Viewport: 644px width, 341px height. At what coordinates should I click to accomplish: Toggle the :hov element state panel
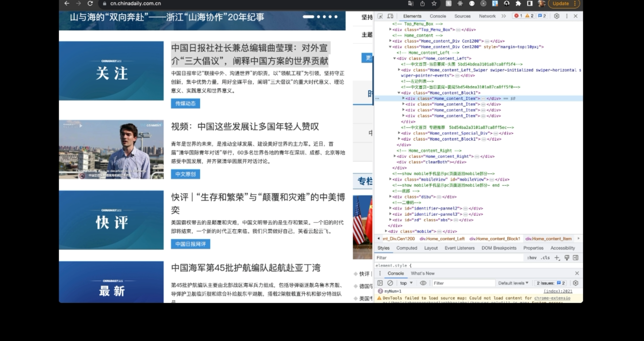coord(532,258)
